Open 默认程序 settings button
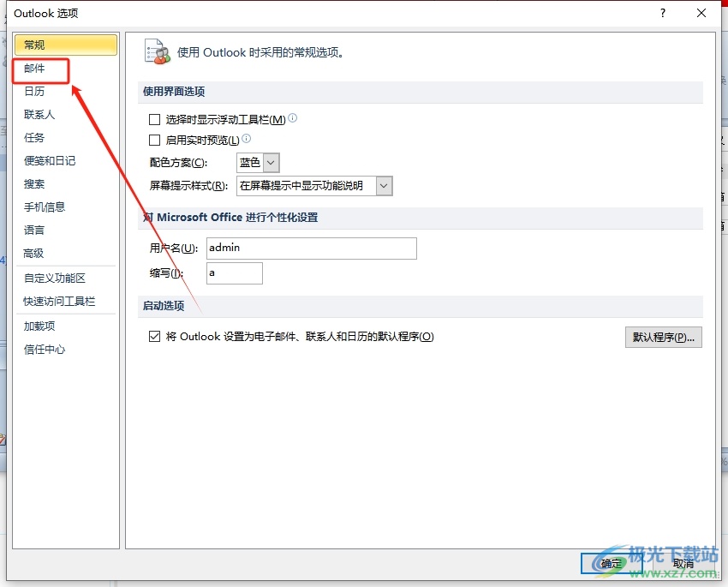This screenshot has height=587, width=728. click(664, 337)
